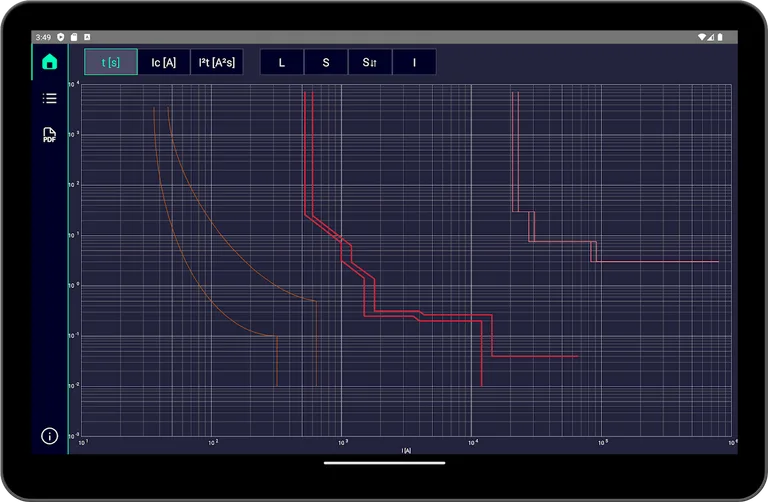Tap the I[A] axis label

point(407,451)
